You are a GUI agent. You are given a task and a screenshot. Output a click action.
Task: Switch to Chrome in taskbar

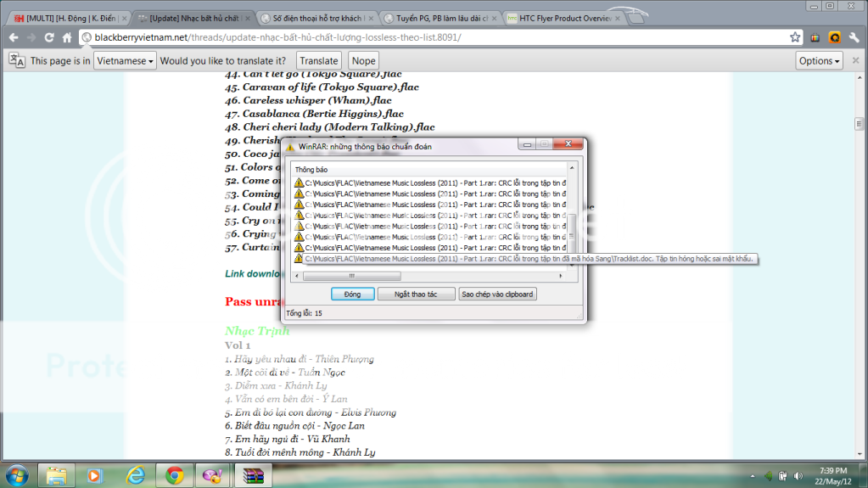[175, 476]
